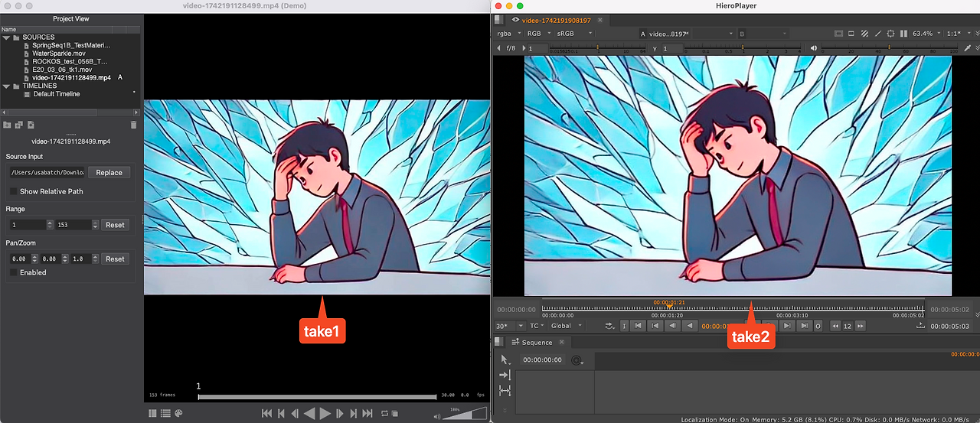
Task: Go to next clip in left player
Action: [x=353, y=413]
